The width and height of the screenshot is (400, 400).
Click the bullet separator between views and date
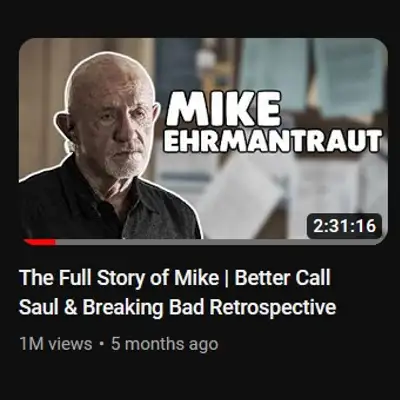(101, 344)
